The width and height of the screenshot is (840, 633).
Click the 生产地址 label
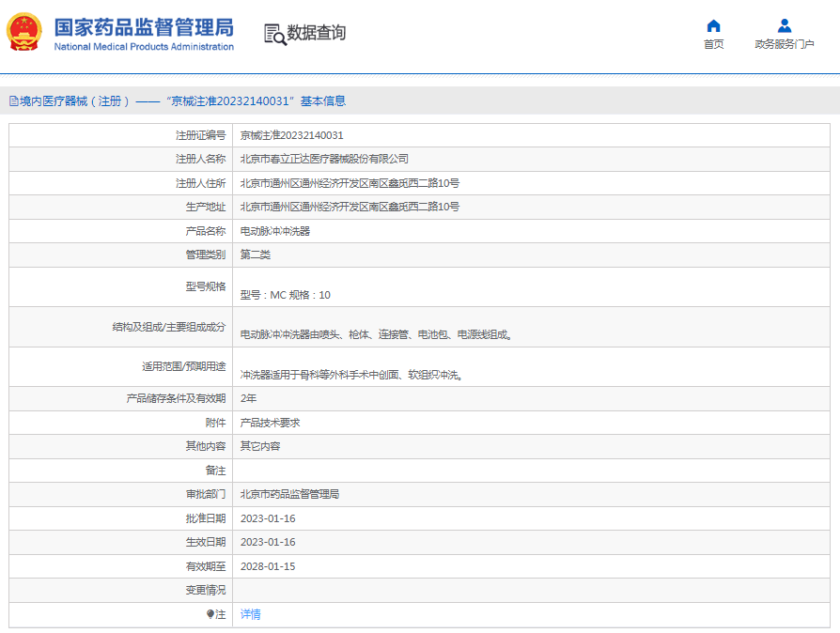pos(206,207)
